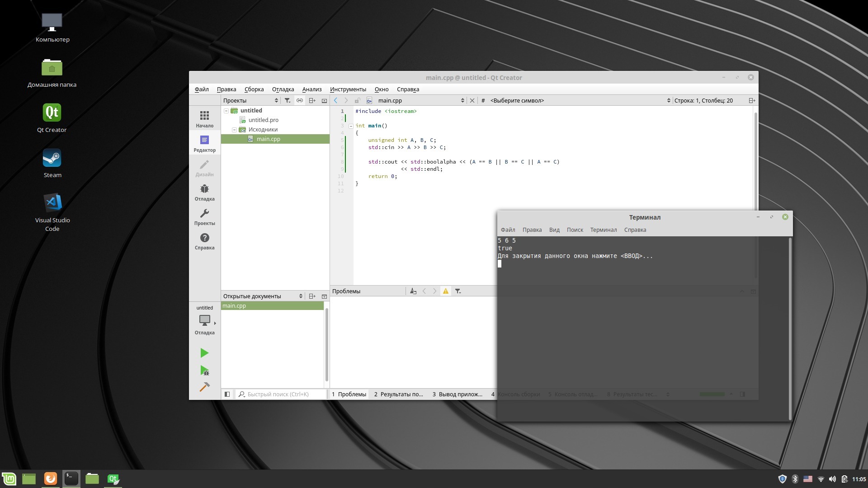Run the project with green play button
The image size is (868, 488).
coord(204,353)
